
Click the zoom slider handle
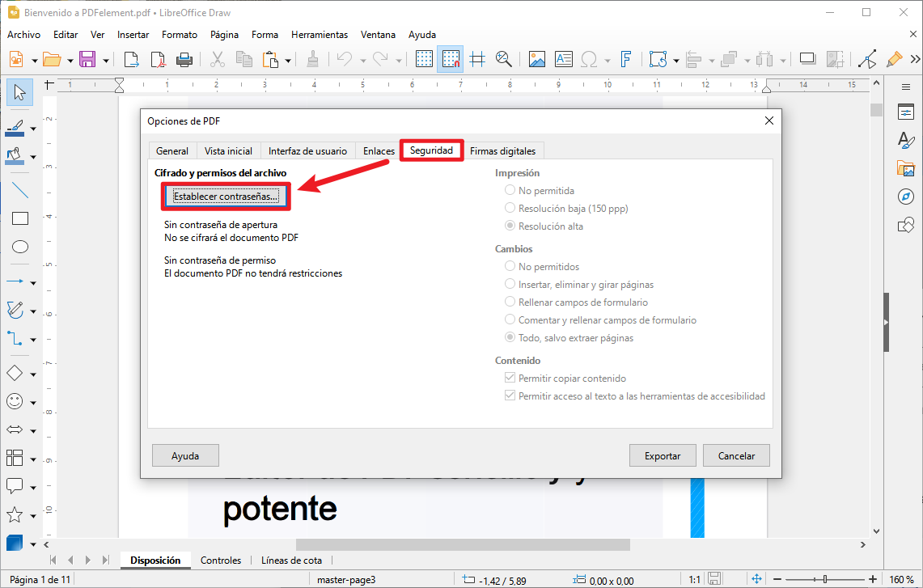(824, 579)
